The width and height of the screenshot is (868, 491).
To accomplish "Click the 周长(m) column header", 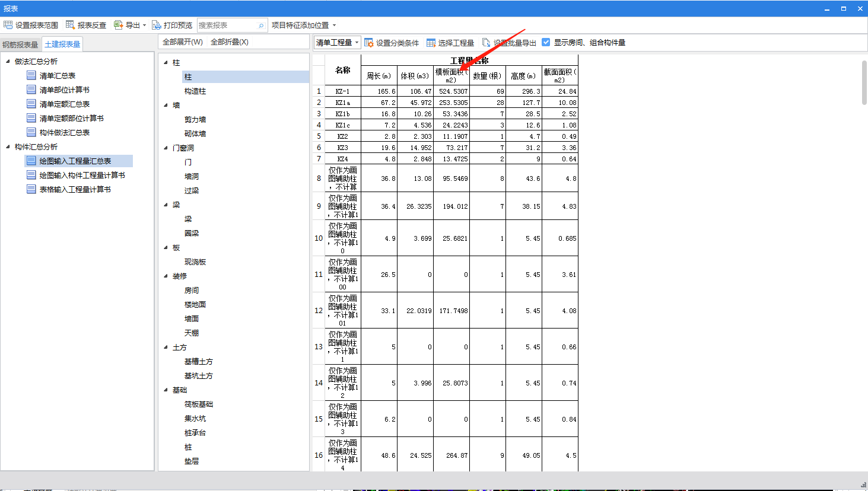I will tap(379, 76).
